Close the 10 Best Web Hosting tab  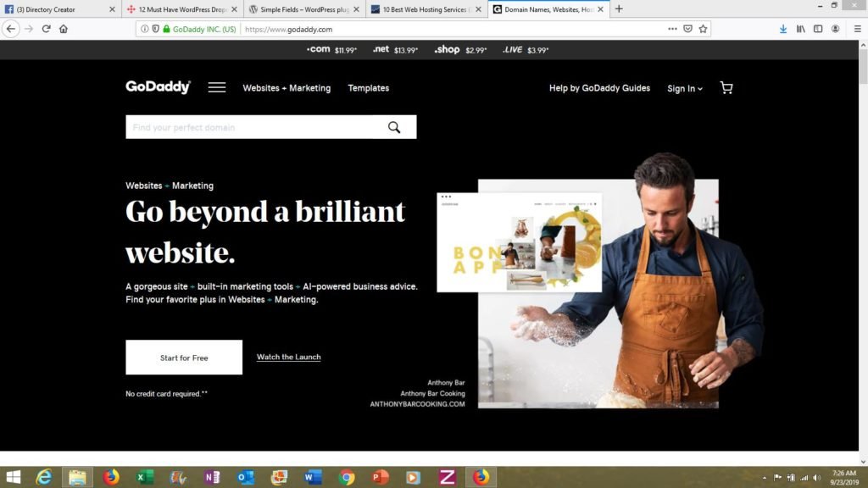478,9
